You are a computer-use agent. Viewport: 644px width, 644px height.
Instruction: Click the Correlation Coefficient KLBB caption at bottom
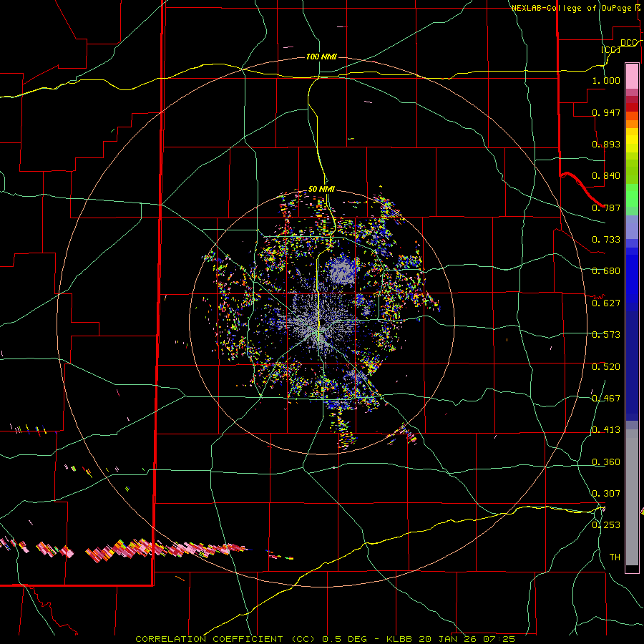(x=326, y=639)
